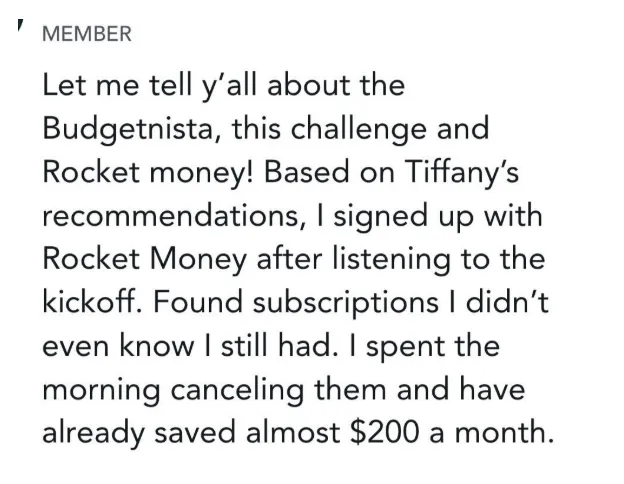This screenshot has width=624, height=484.
Task: Click the MEMBER label above the post
Action: tap(87, 34)
